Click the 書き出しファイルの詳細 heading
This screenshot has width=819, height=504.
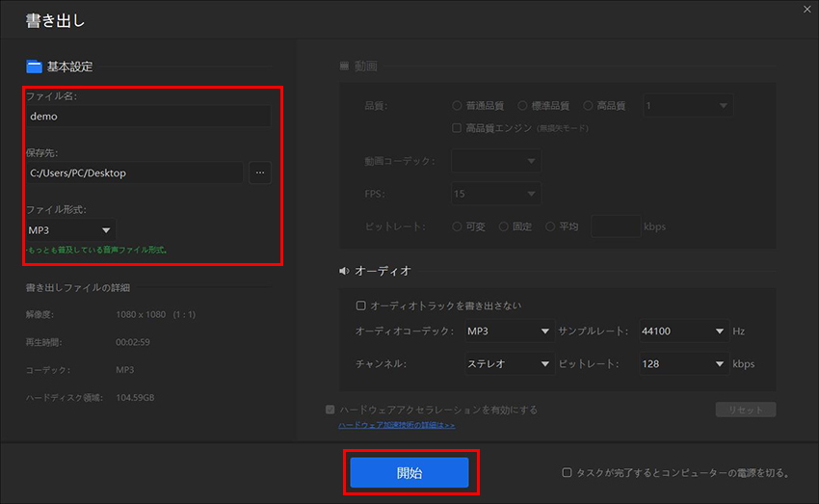click(78, 287)
